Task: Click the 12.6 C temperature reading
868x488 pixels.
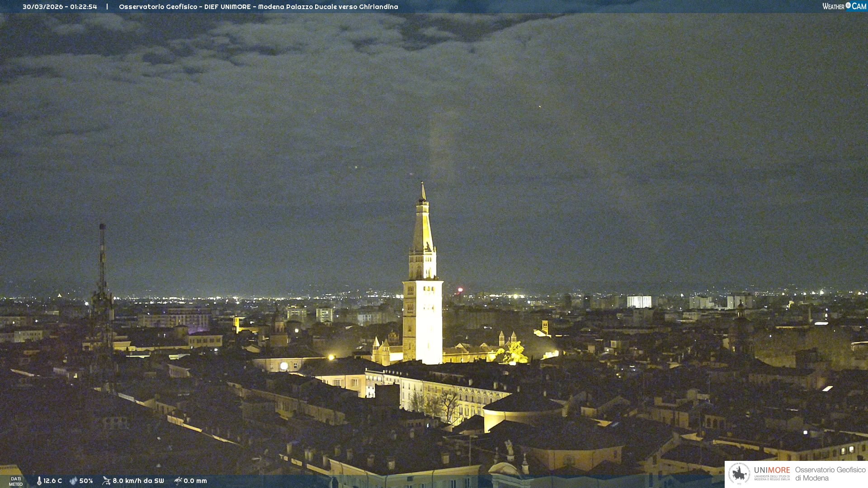Action: [53, 481]
